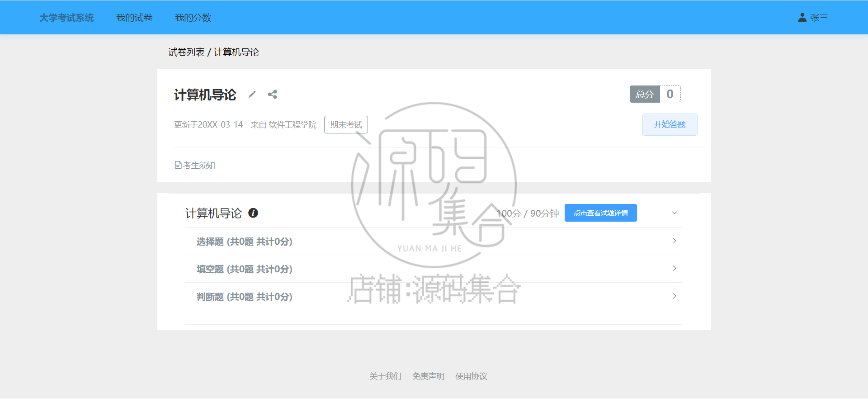This screenshot has width=868, height=408.
Task: Click the 100分 / 90分钟 text
Action: (x=528, y=213)
